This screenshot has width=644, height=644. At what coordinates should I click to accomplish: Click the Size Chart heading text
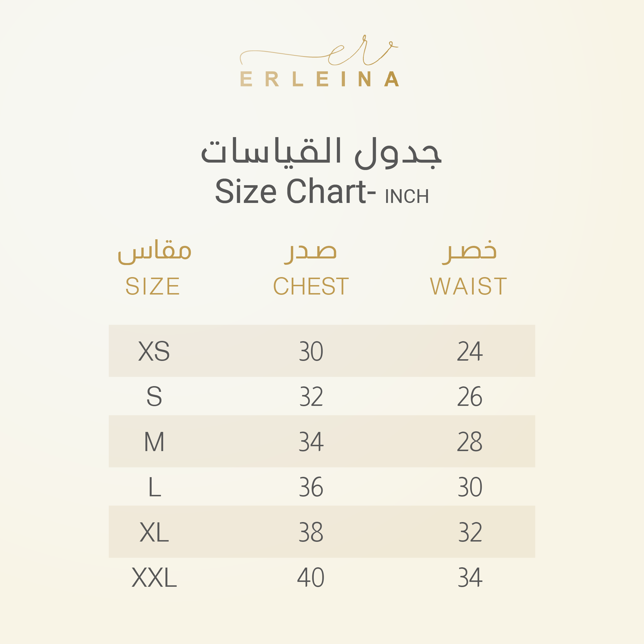[x=295, y=192]
